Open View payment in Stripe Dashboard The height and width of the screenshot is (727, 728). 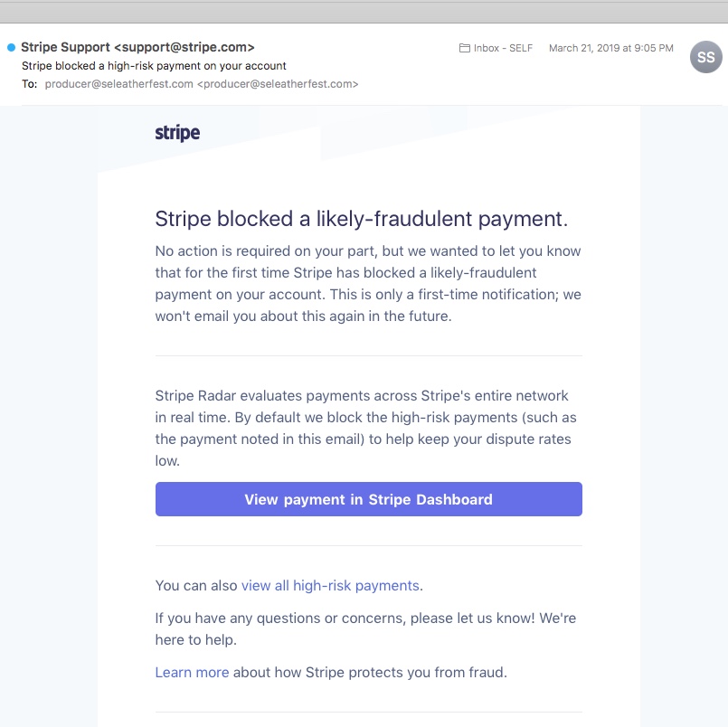[x=368, y=499]
